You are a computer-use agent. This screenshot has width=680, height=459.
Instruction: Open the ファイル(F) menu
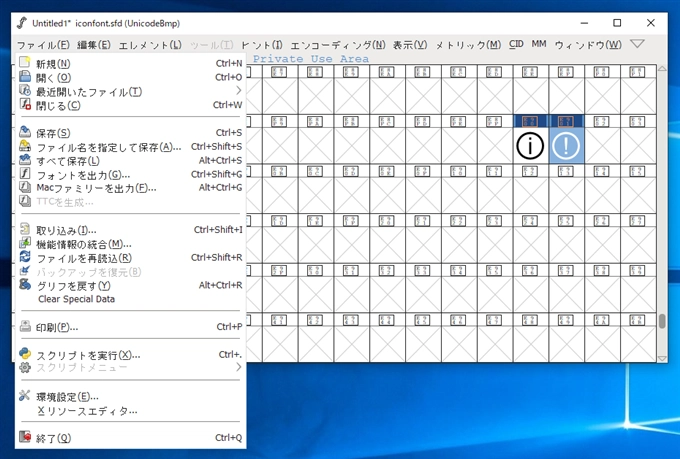(x=43, y=45)
